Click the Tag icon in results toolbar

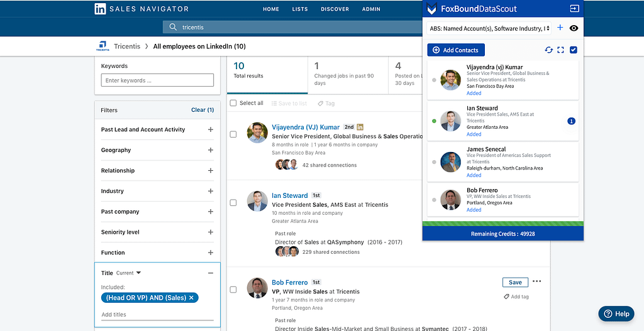point(320,104)
